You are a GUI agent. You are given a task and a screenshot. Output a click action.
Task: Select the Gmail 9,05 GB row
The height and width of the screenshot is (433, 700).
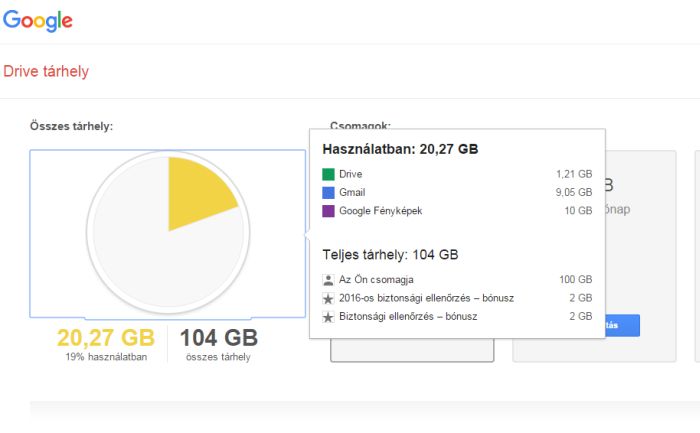click(457, 192)
